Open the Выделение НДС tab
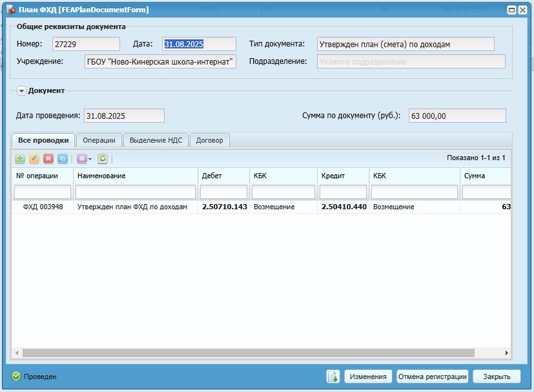This screenshot has width=534, height=392. [156, 140]
